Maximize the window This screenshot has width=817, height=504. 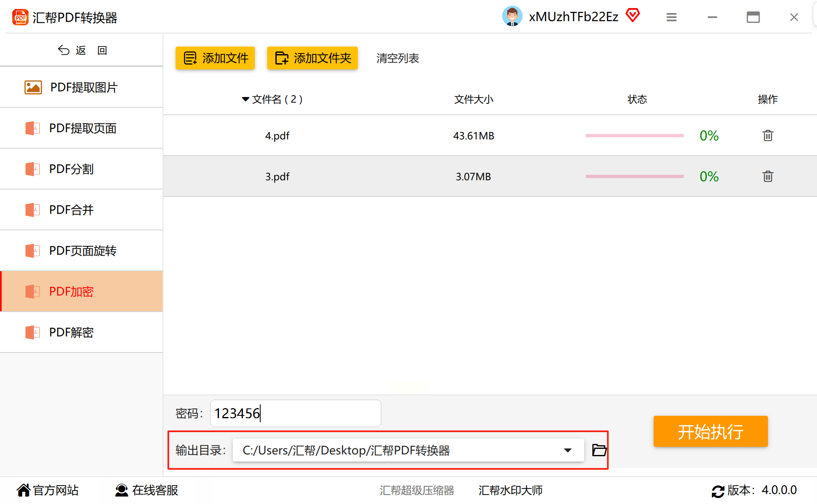click(753, 17)
